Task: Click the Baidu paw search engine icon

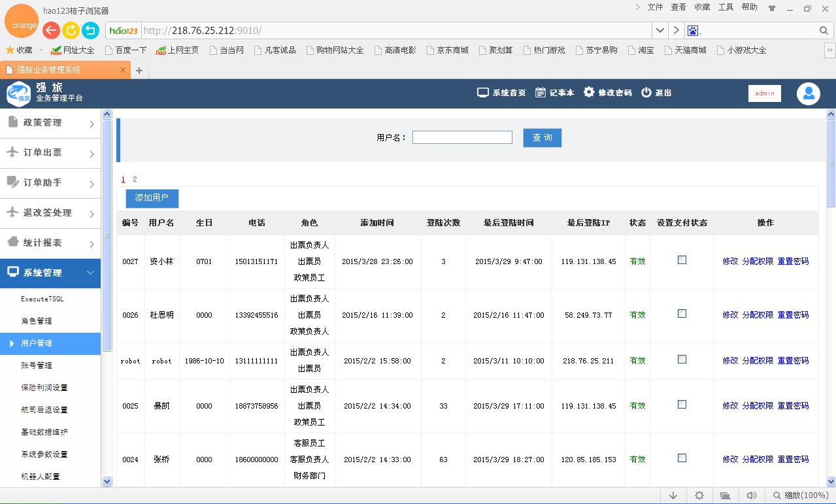Action: coord(693,31)
